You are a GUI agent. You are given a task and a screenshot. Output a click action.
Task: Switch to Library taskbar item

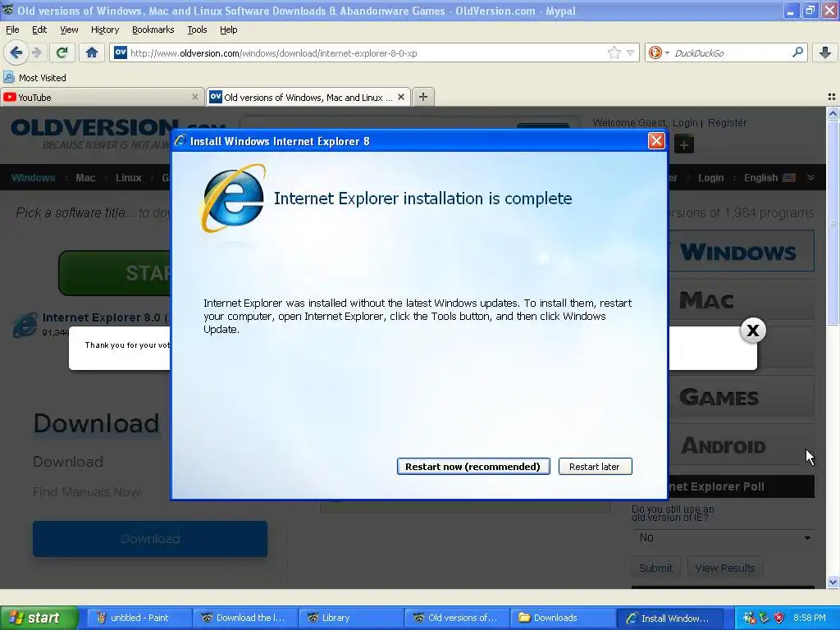[x=350, y=618]
